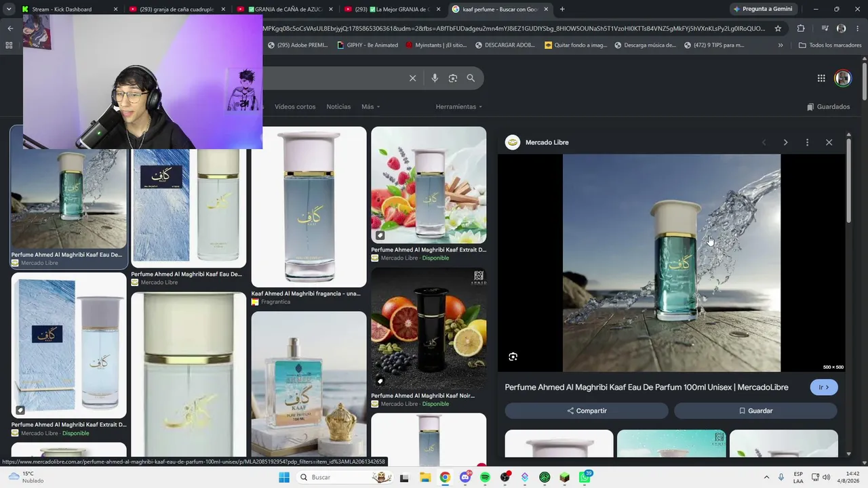Click the Ir button to visit MercadoLibre
The height and width of the screenshot is (488, 868).
pos(824,387)
